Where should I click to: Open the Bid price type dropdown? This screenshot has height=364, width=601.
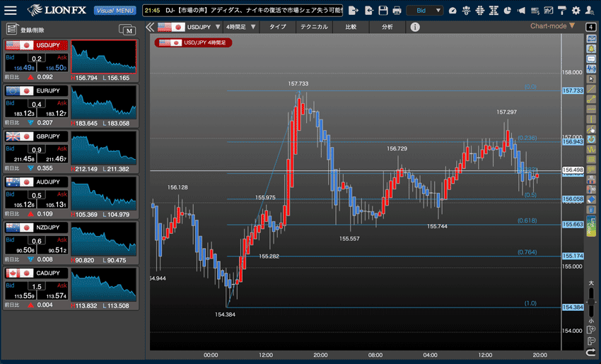425,11
